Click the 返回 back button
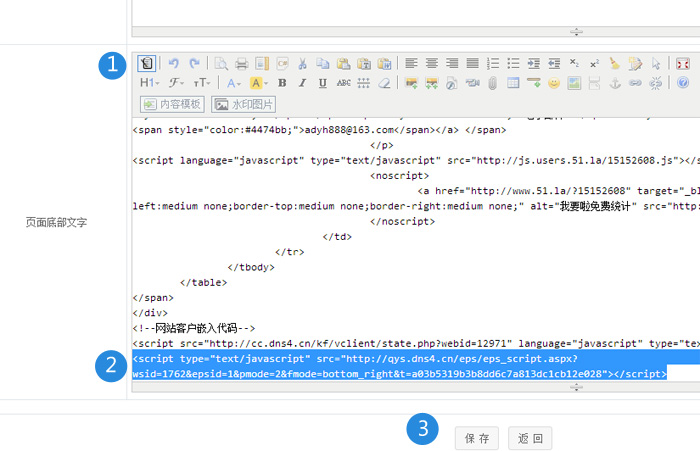Image resolution: width=700 pixels, height=451 pixels. click(530, 438)
